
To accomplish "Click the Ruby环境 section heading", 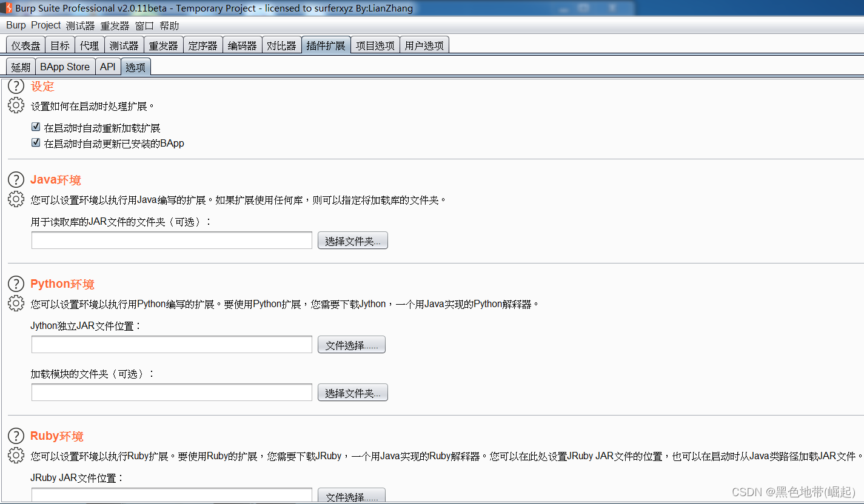I will click(57, 436).
